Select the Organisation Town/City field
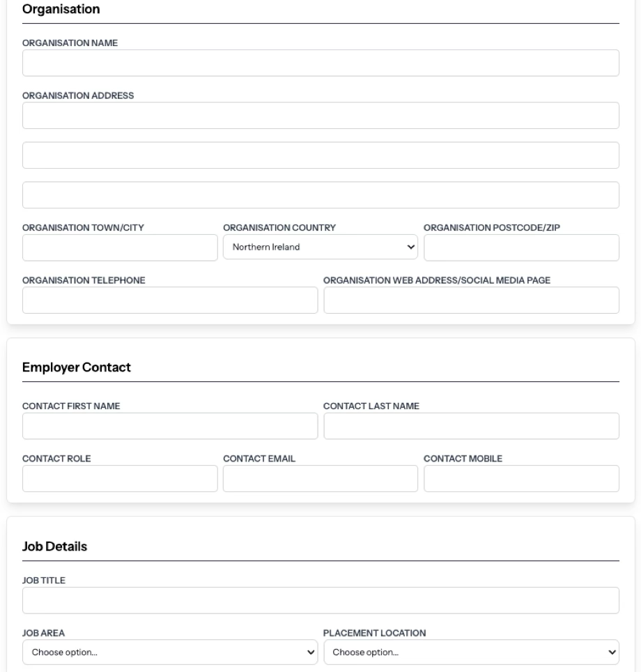The image size is (641, 672). coord(120,247)
